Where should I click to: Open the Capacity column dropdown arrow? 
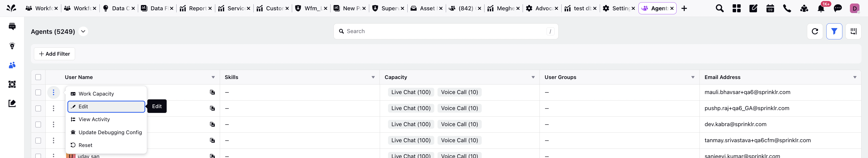click(533, 77)
